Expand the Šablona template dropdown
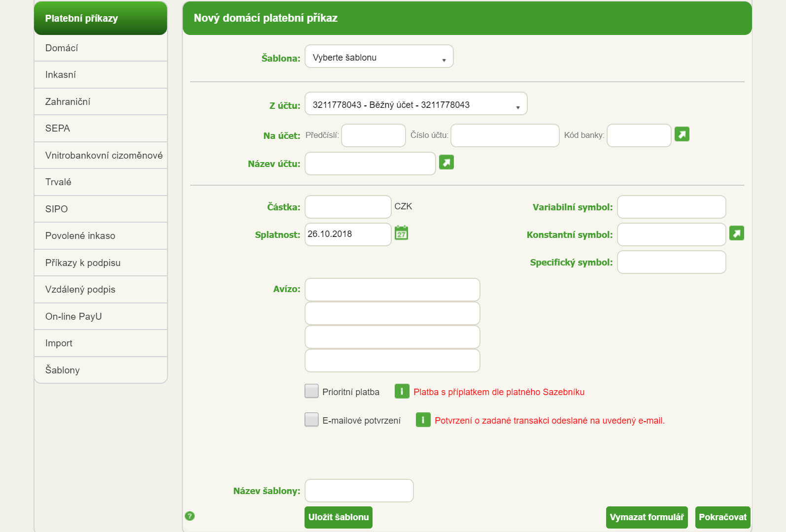The width and height of the screenshot is (786, 532). click(x=378, y=57)
